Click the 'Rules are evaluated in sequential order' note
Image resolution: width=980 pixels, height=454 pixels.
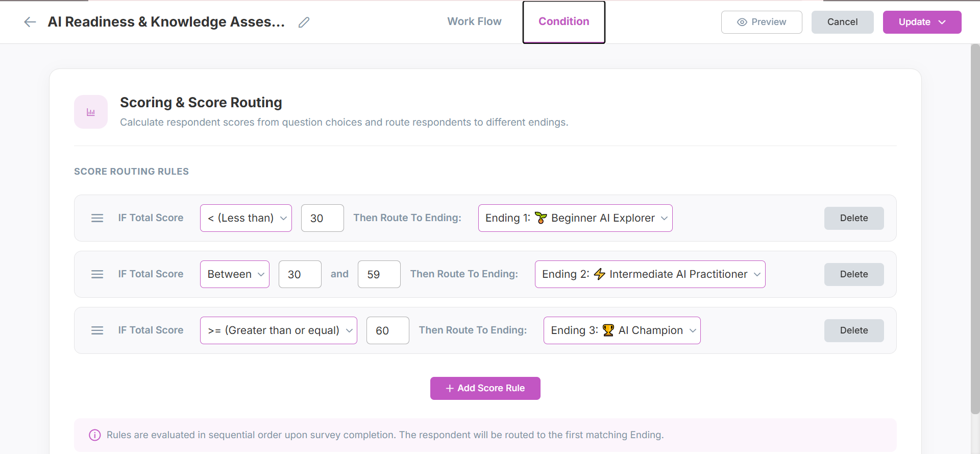385,435
